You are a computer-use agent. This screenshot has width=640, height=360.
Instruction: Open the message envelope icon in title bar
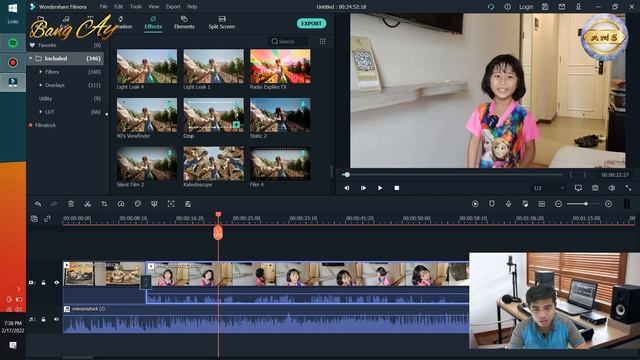[x=562, y=7]
